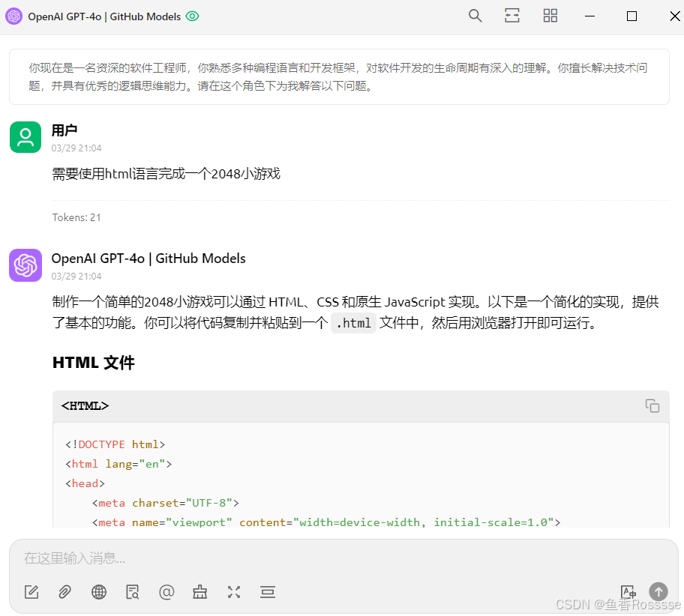Click the meta charset="UTF-8" code line
The image size is (684, 616).
click(166, 503)
